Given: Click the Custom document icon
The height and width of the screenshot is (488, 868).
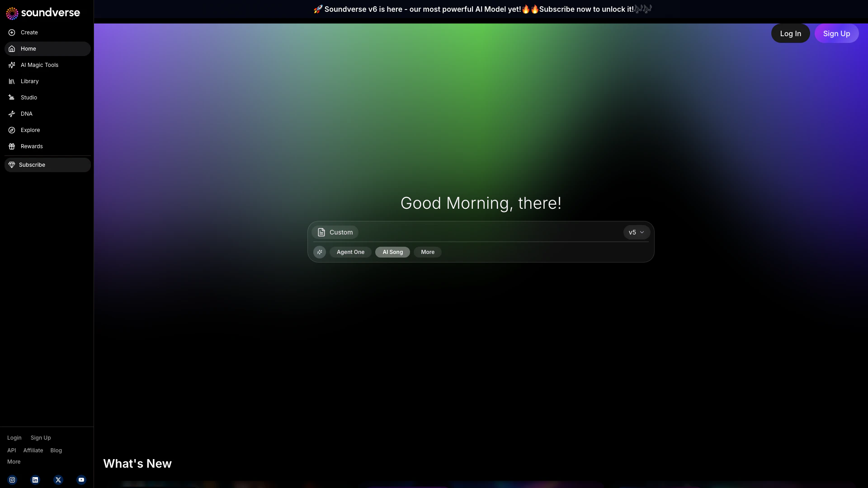Looking at the screenshot, I should pos(321,232).
